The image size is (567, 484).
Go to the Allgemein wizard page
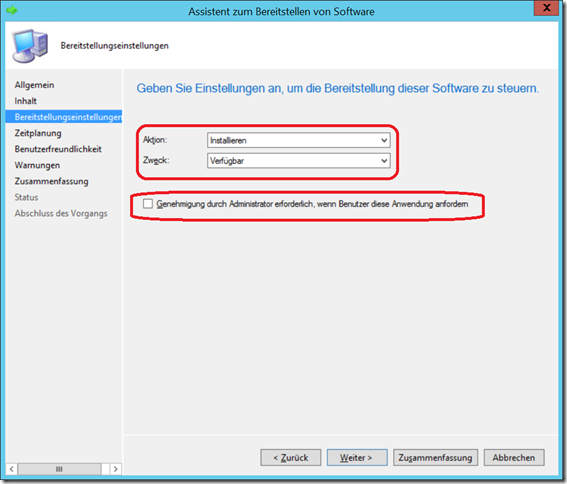coord(34,85)
